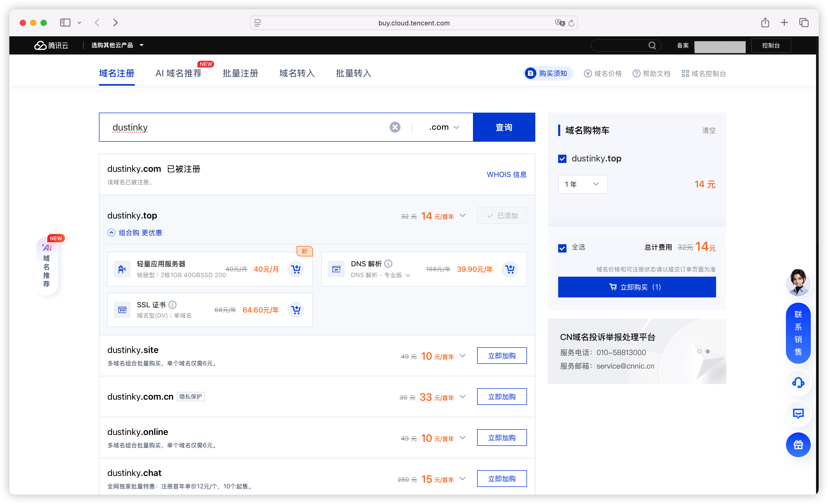The width and height of the screenshot is (828, 504).
Task: Open the .com suffix dropdown
Action: coord(444,127)
